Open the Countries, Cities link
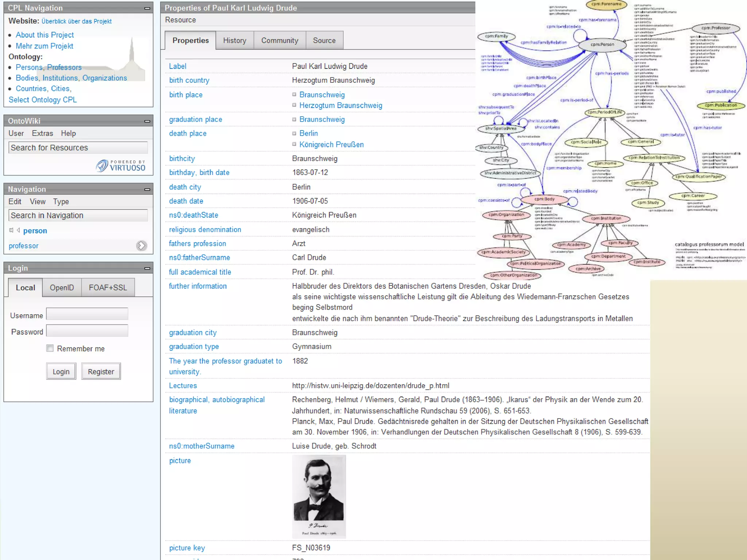 click(x=43, y=89)
